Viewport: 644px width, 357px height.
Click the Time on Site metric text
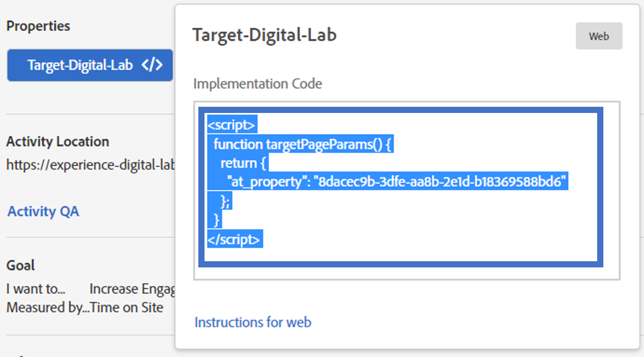[x=127, y=307]
